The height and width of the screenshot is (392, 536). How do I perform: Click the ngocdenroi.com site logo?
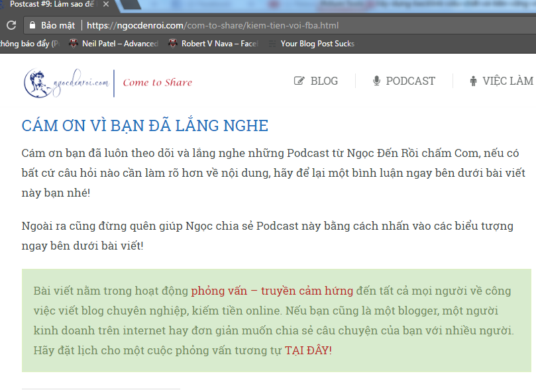coord(66,83)
